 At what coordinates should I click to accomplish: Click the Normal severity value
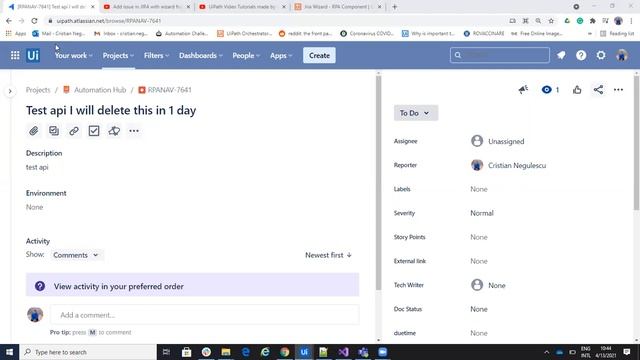click(x=482, y=213)
